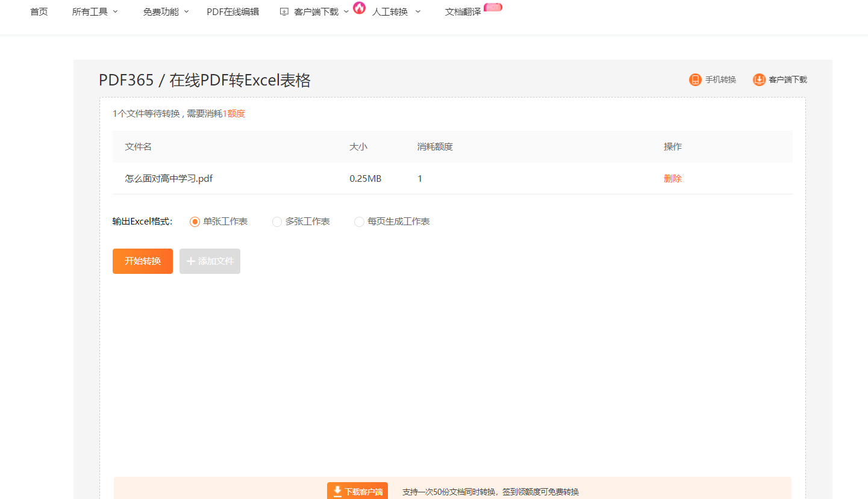Click the page title PDF365 / 在线PDF转Excel表格
Screen dimensions: 868x499
[x=205, y=81]
